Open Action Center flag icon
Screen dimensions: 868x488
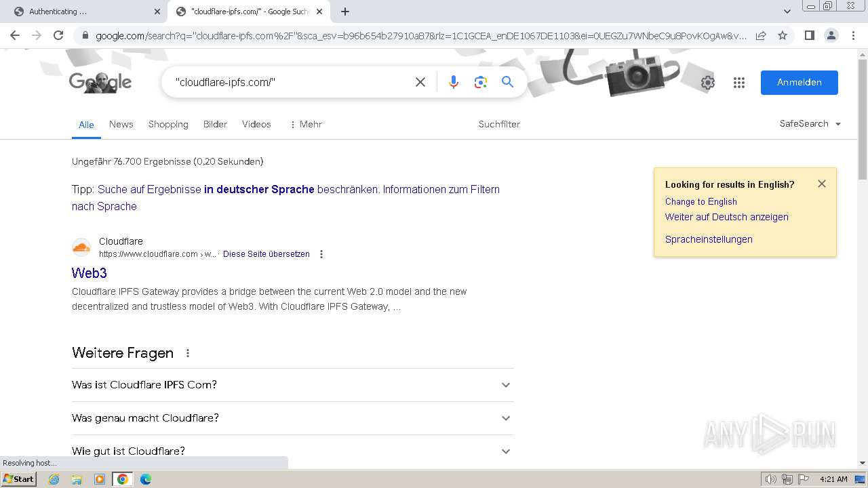coord(804,479)
